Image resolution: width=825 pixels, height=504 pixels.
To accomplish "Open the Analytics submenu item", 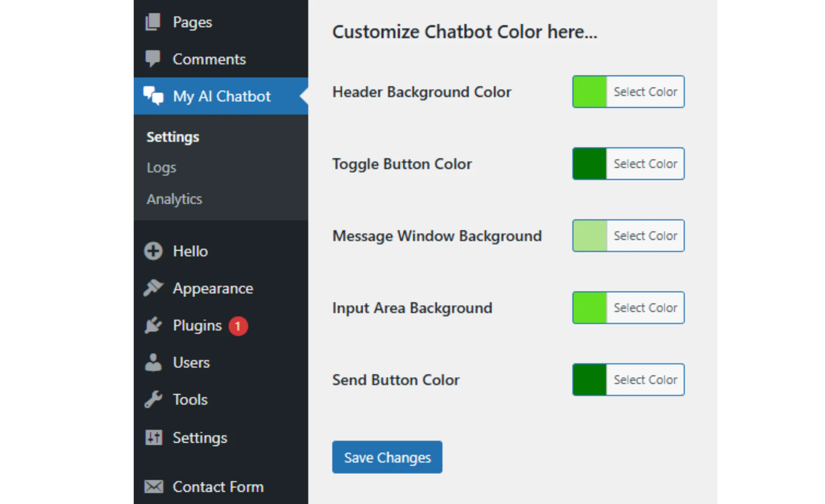I will click(x=174, y=199).
